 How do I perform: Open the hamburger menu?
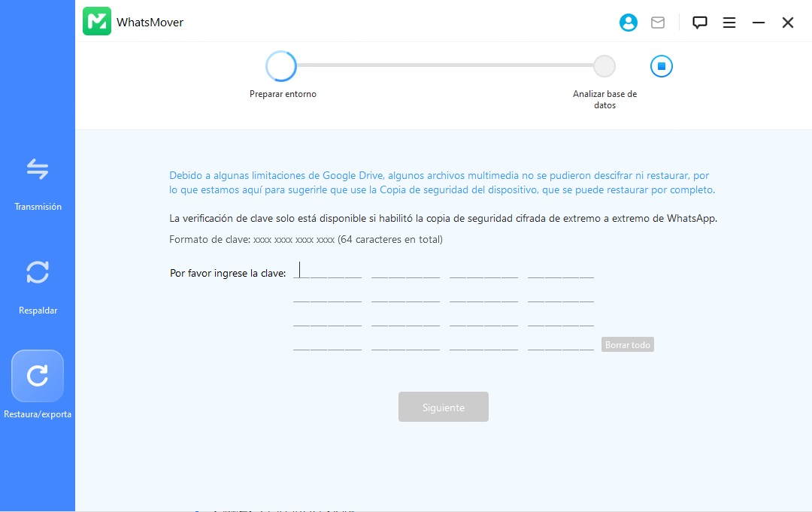[729, 23]
